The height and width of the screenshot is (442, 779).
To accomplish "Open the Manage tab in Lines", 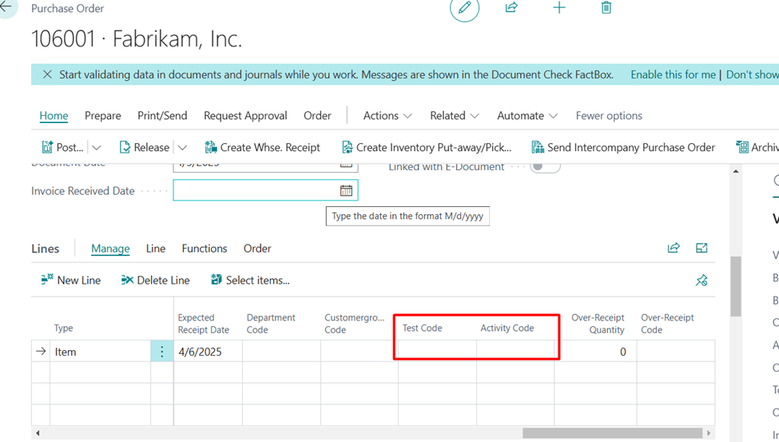I will click(x=110, y=248).
